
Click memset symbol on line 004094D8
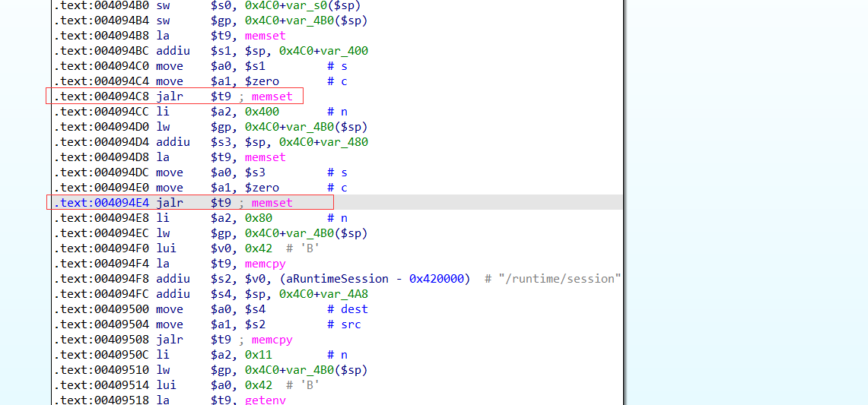[x=265, y=157]
